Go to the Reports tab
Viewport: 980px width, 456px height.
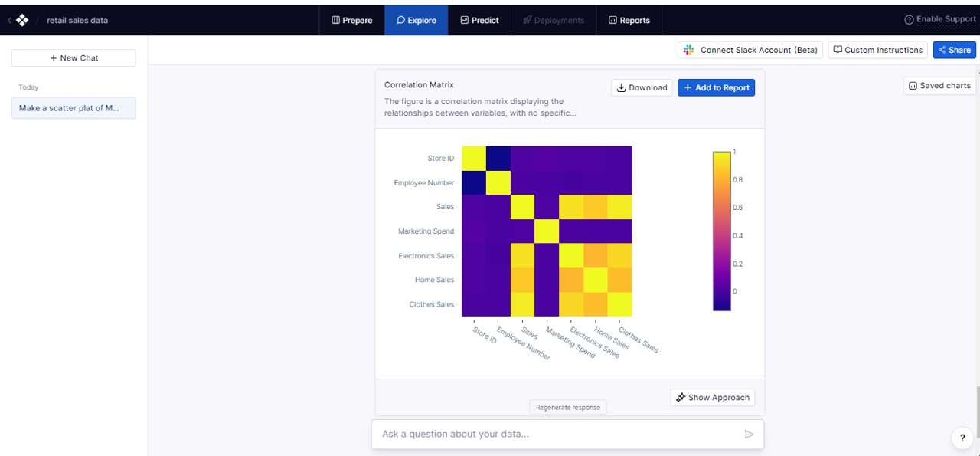click(x=629, y=21)
